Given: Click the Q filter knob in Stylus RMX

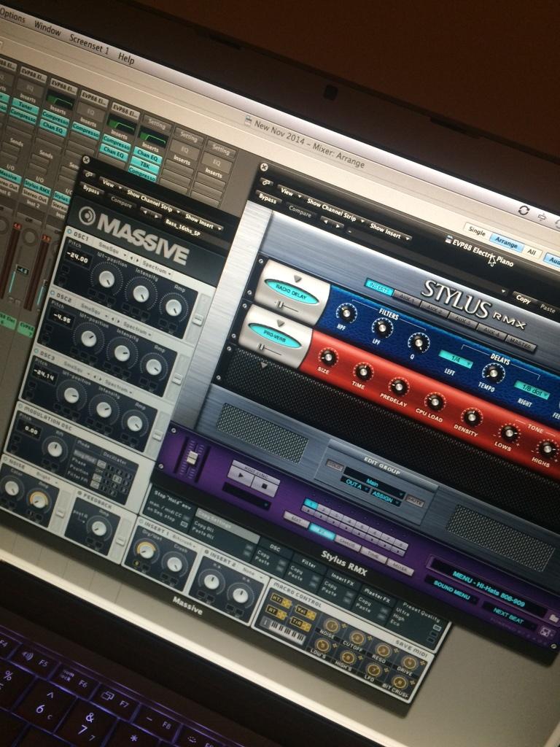Looking at the screenshot, I should pos(418,341).
